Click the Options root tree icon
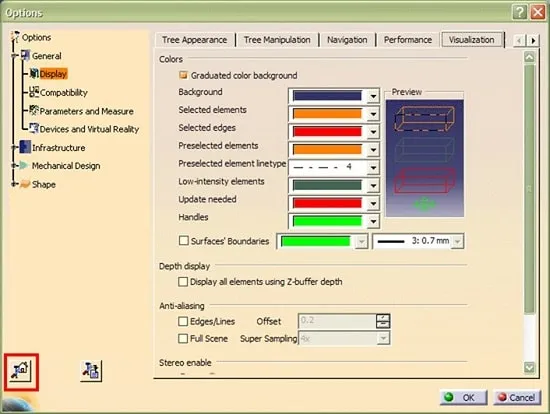This screenshot has height=414, width=550. pos(15,37)
